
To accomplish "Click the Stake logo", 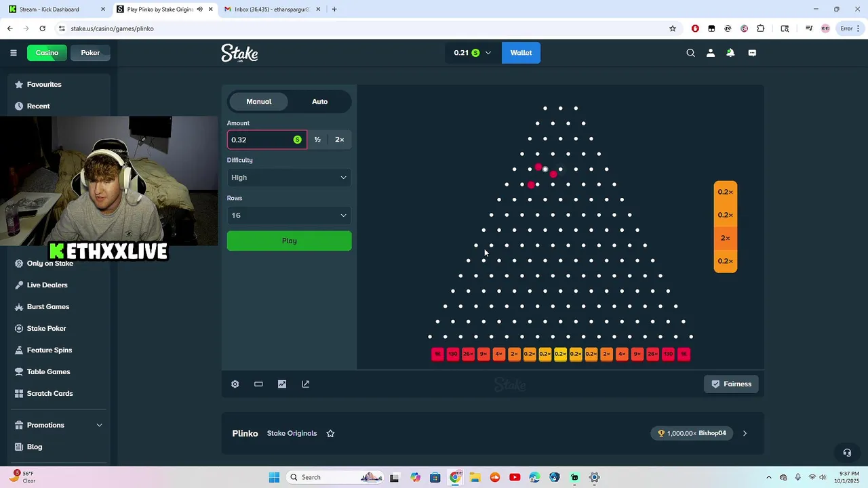I will [x=239, y=53].
